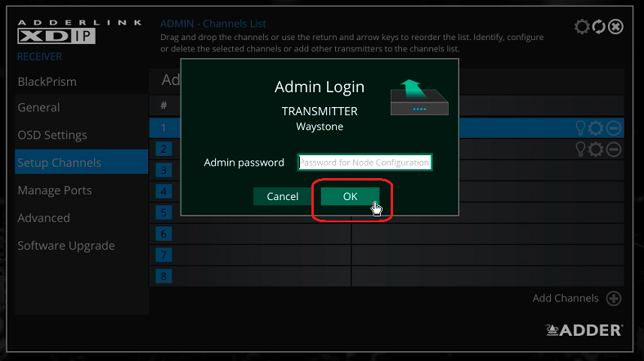This screenshot has height=361, width=644.
Task: Go to OSD Settings in the sidebar
Action: pyautogui.click(x=52, y=135)
